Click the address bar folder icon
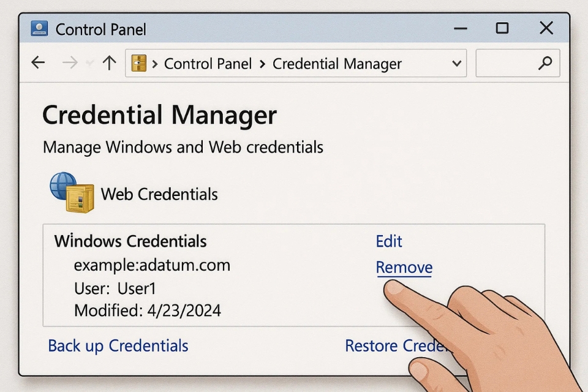 [139, 64]
